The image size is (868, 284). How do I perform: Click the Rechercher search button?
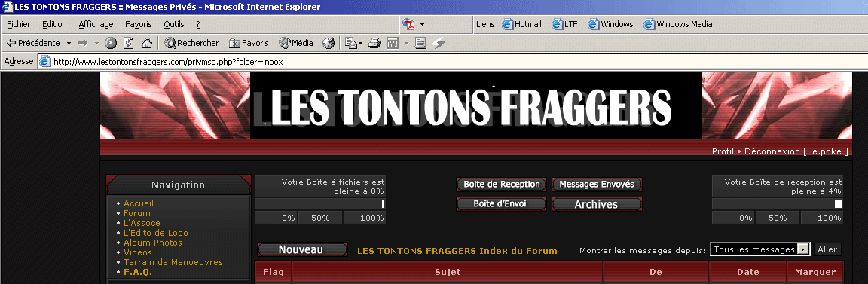click(x=191, y=43)
